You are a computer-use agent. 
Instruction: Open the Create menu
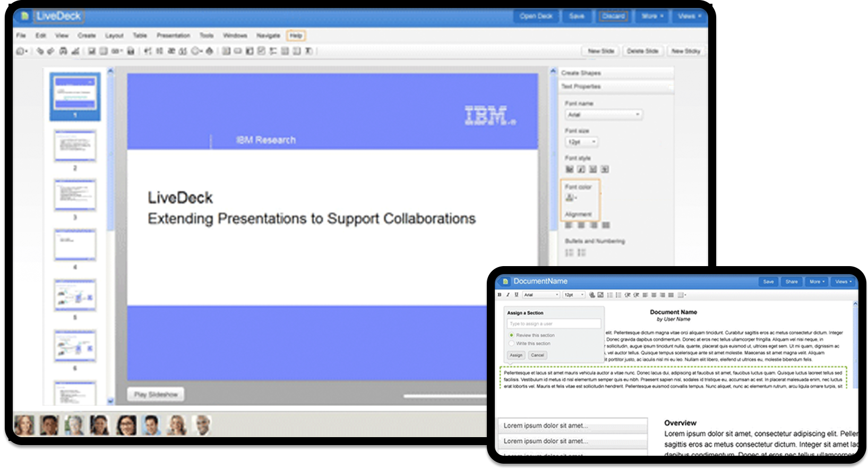87,36
